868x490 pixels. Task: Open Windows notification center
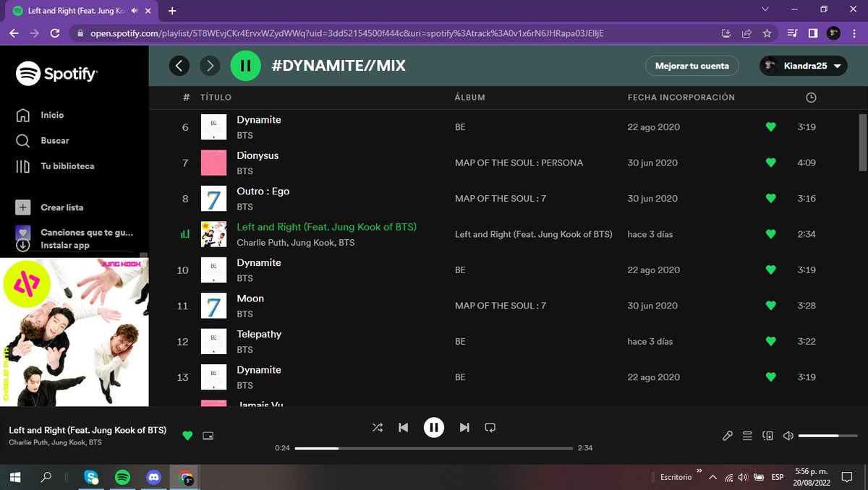tap(846, 477)
